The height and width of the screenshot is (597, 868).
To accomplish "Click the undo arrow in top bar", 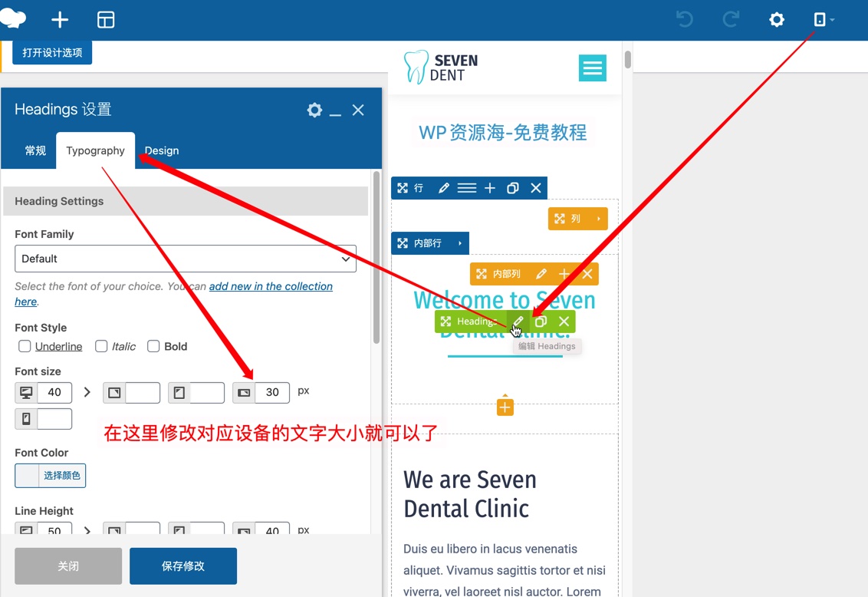I will click(x=685, y=19).
